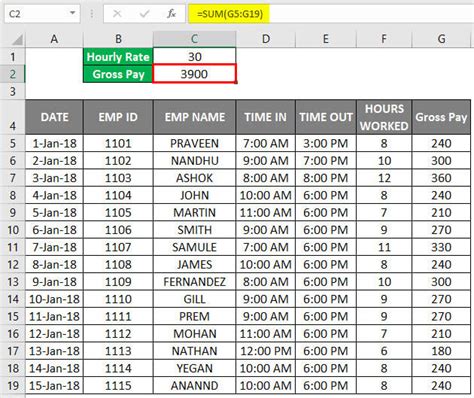Select the date cell 15-Jan-18
This screenshot has height=398, width=474.
tap(54, 386)
